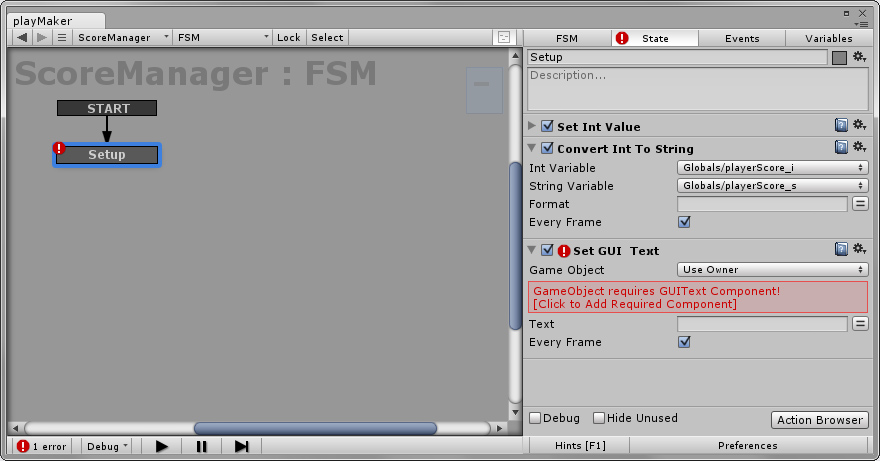The height and width of the screenshot is (461, 880).
Task: Open the Action Browser
Action: tap(820, 420)
